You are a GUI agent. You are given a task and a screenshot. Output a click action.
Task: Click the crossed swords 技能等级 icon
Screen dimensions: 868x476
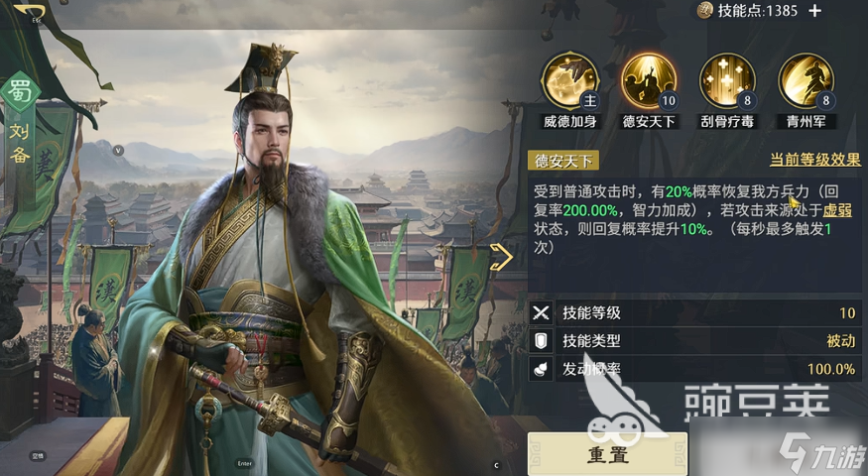541,312
